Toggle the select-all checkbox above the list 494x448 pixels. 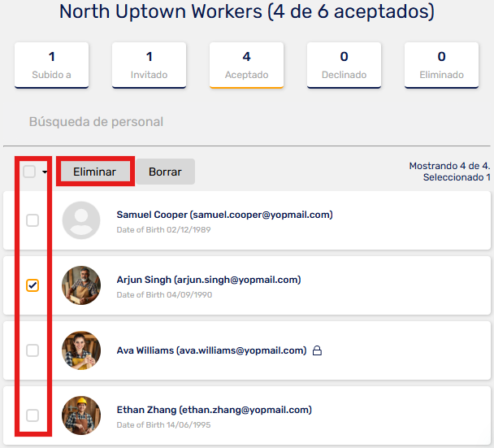29,172
